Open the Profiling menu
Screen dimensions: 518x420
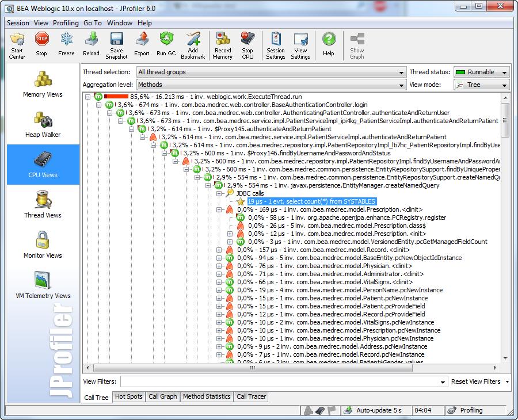pyautogui.click(x=66, y=23)
